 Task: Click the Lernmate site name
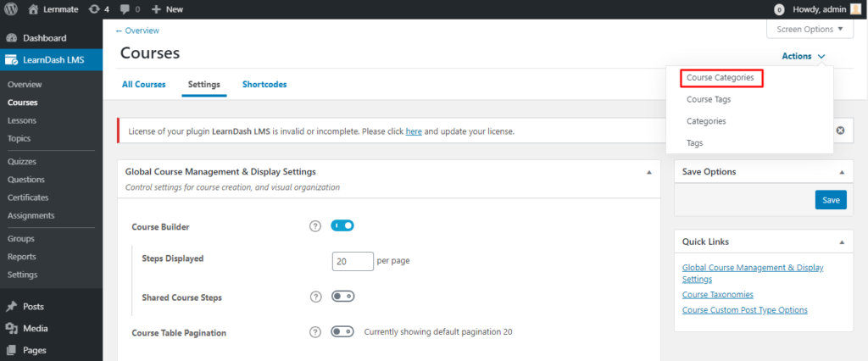click(x=61, y=9)
